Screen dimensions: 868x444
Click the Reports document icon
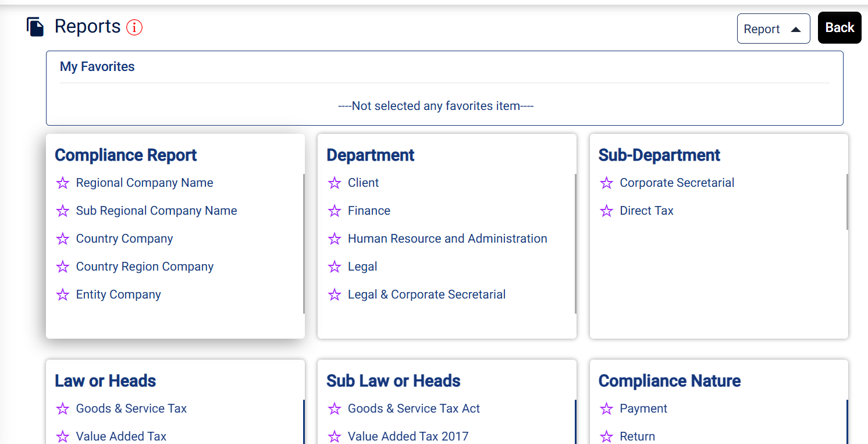35,27
